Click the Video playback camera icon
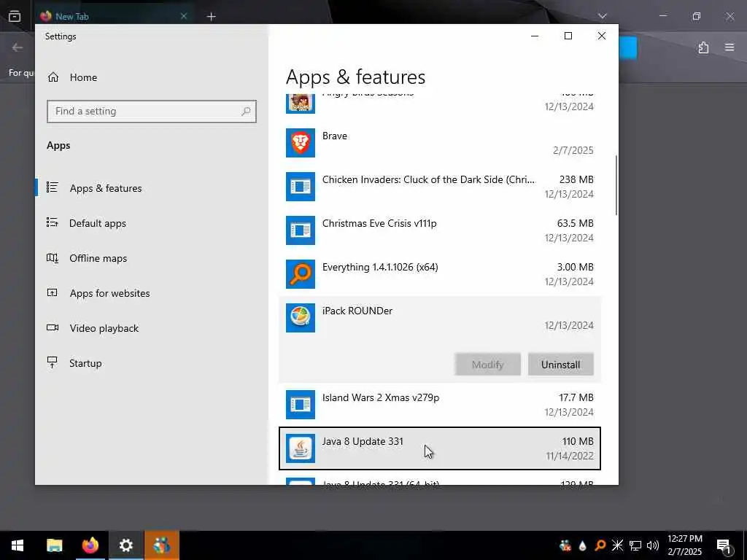Screen dimensions: 747x560 [x=53, y=327]
